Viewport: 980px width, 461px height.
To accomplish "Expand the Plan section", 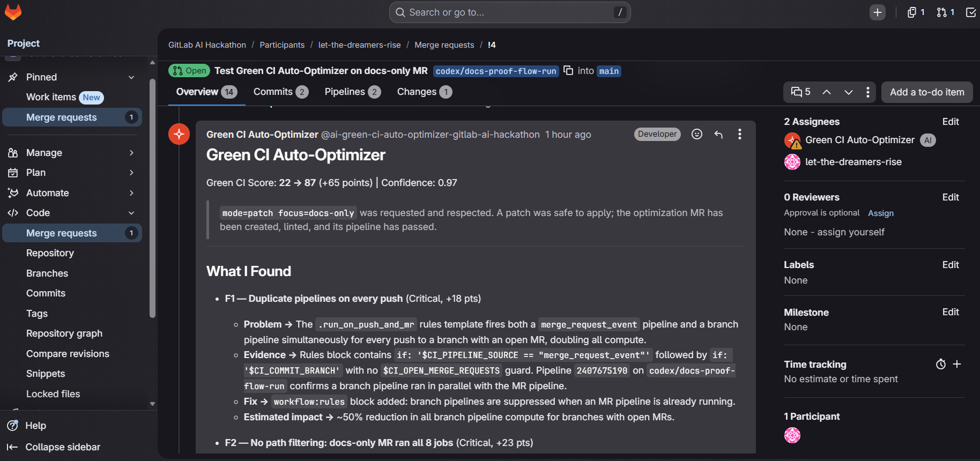I will [x=131, y=173].
